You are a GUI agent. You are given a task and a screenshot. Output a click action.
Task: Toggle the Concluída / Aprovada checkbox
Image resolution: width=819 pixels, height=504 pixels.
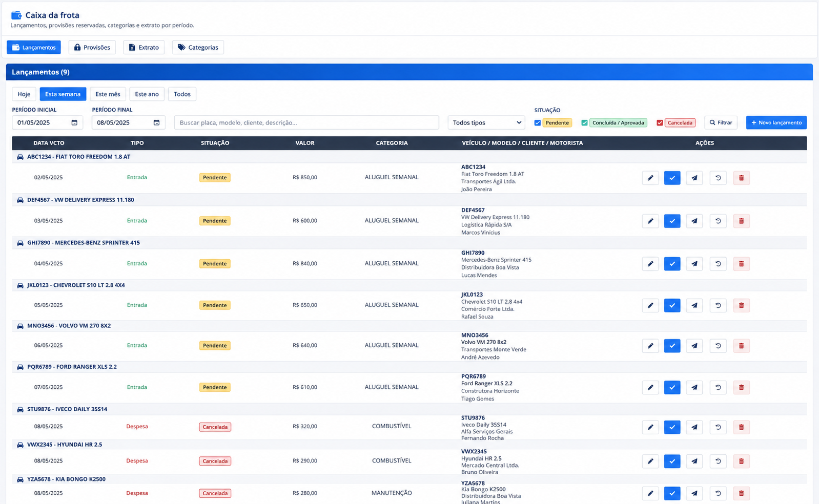click(584, 123)
